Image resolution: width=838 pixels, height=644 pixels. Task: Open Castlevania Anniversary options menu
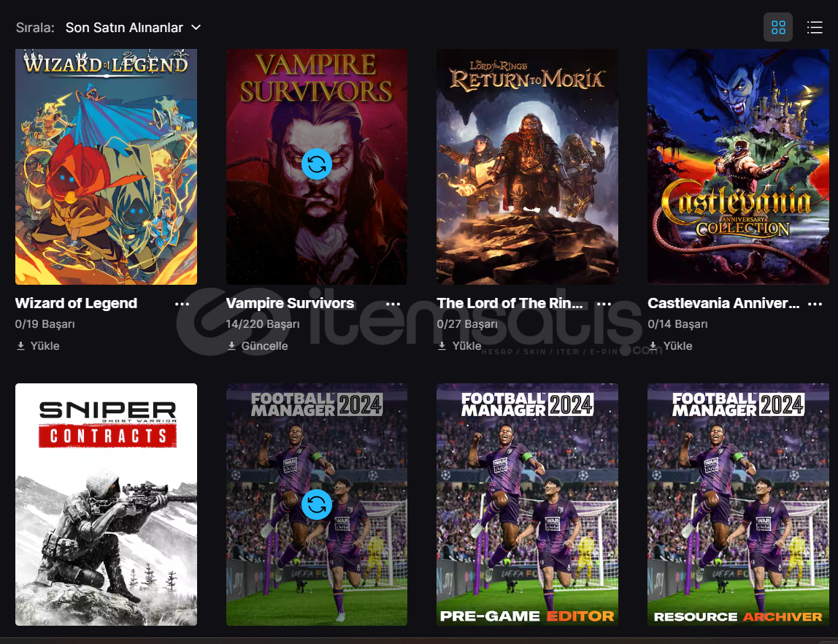815,304
